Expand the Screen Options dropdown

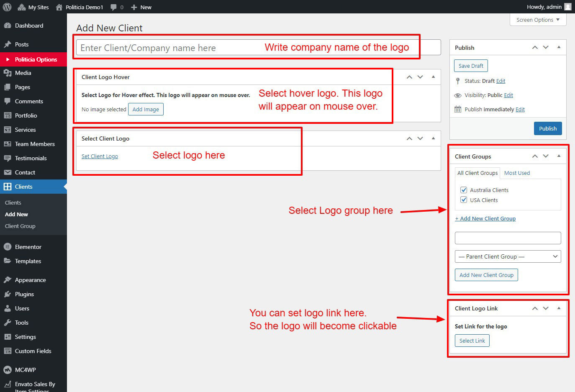[538, 20]
